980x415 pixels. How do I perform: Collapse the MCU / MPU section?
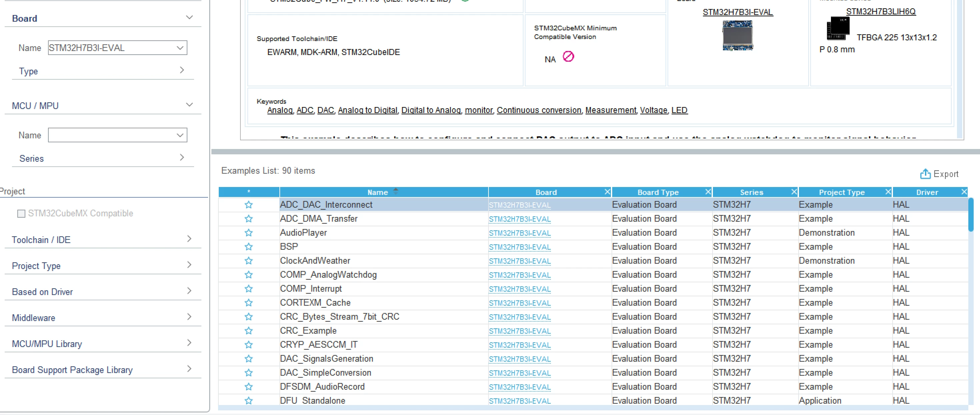(x=189, y=105)
